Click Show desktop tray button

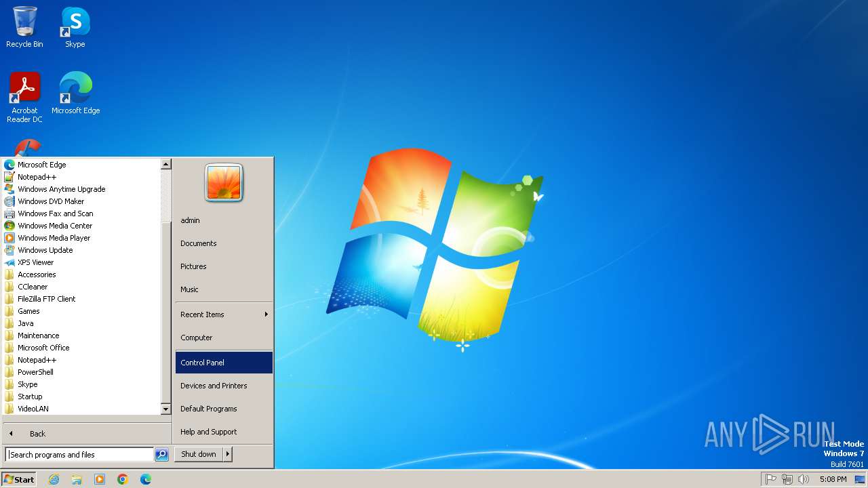tap(860, 479)
